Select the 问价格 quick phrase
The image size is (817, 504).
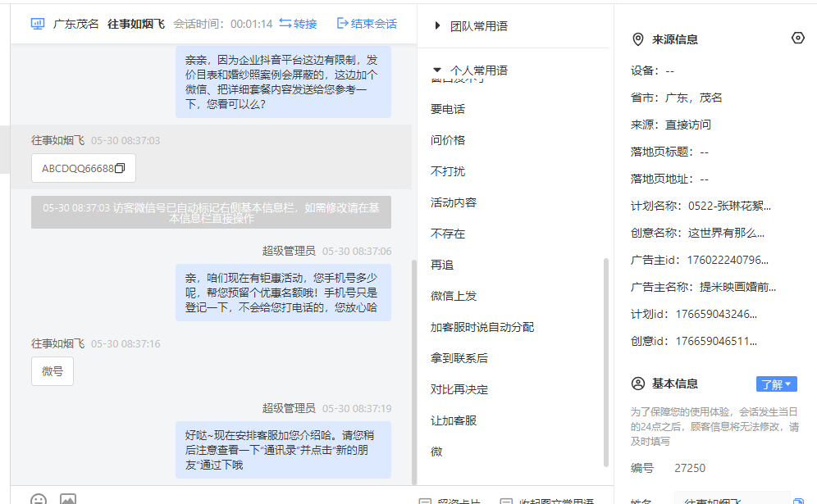tap(448, 140)
